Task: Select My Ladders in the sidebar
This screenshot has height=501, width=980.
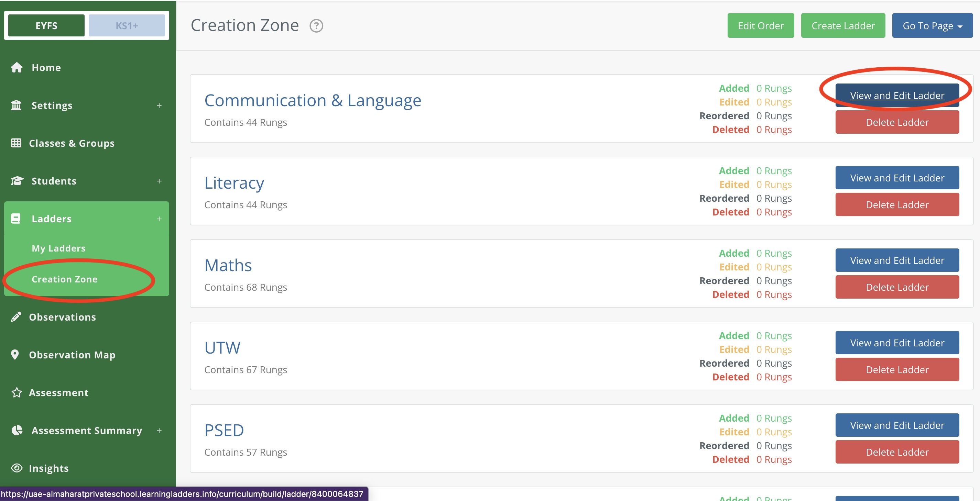Action: pos(58,248)
